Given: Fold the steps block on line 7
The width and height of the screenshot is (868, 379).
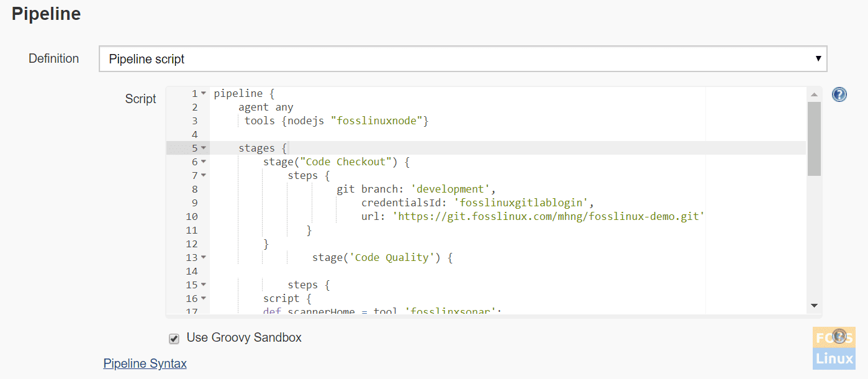Looking at the screenshot, I should (x=204, y=176).
